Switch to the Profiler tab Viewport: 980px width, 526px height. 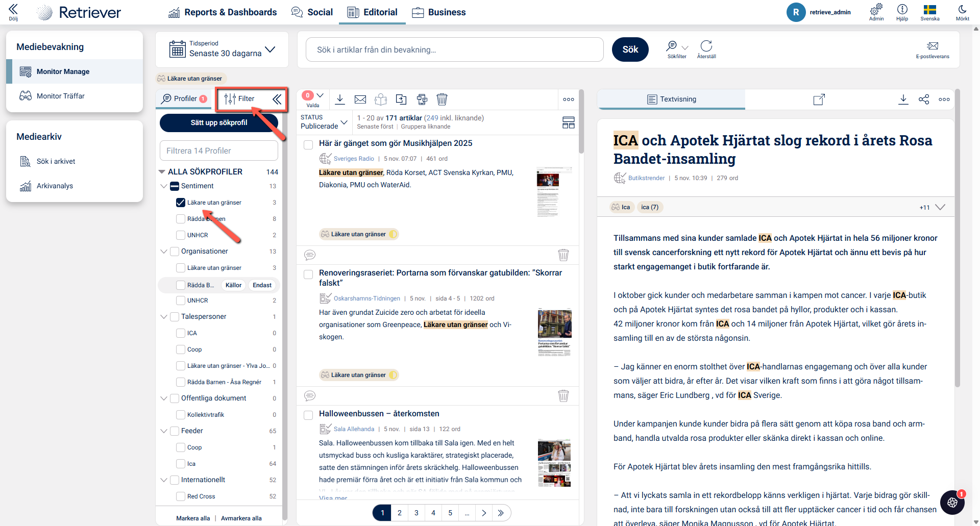[x=184, y=98]
